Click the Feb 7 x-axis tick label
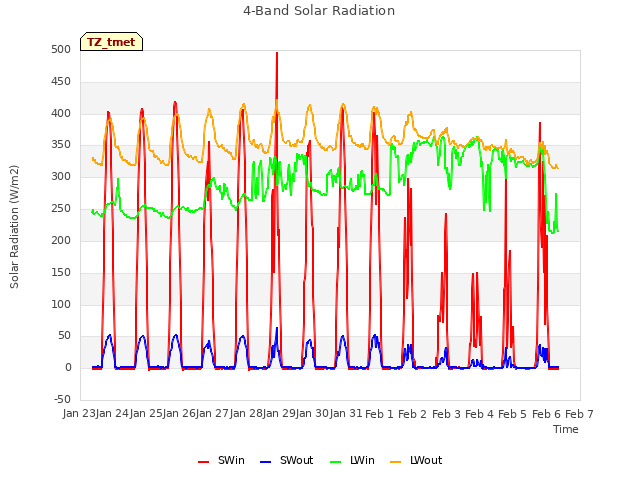 click(x=579, y=414)
